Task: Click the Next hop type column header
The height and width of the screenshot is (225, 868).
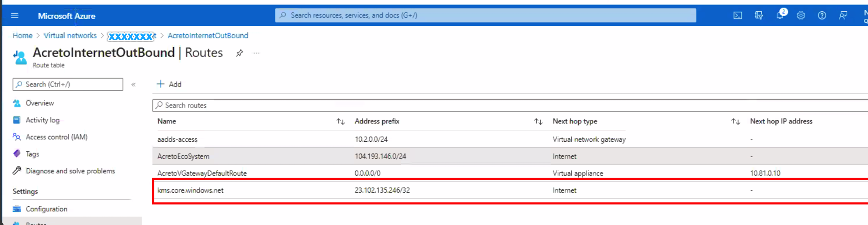Action: click(575, 121)
